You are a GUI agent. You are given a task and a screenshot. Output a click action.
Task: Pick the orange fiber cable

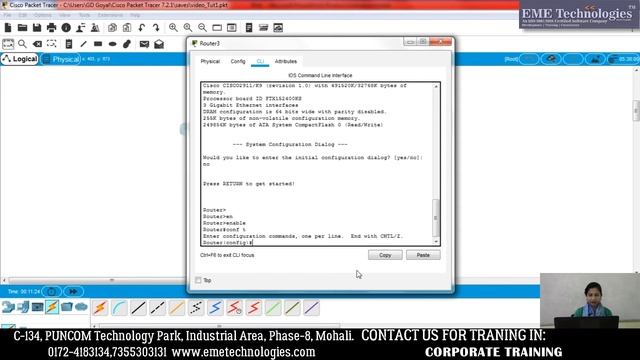pos(177,308)
